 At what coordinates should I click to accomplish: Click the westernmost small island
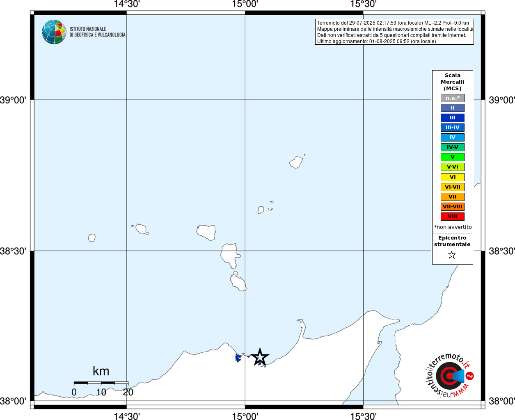coord(92,238)
